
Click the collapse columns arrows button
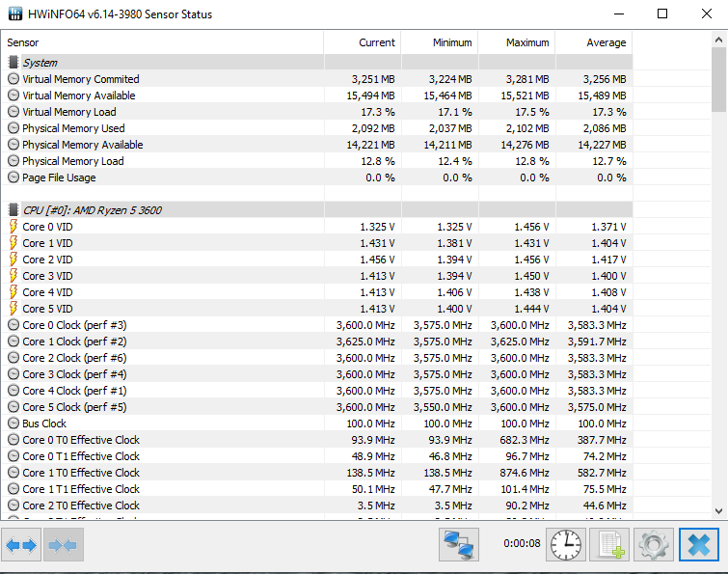tap(63, 545)
